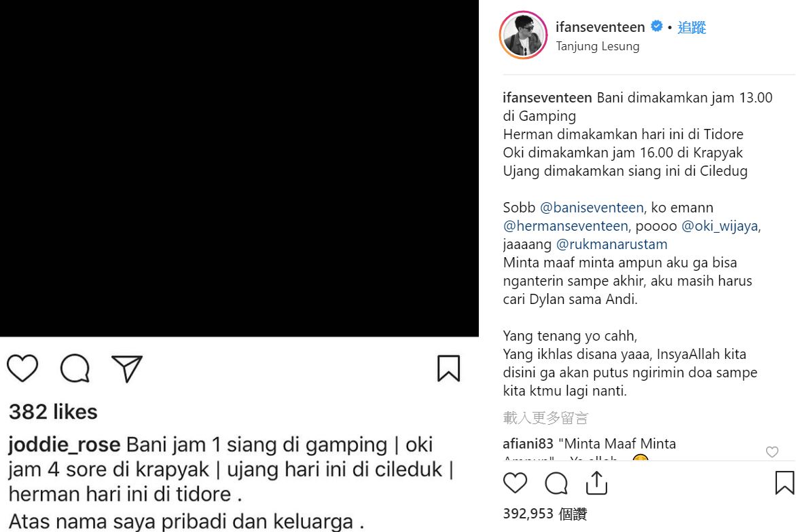The height and width of the screenshot is (532, 796).
Task: Send joddie_rose post via paper plane icon
Action: point(127,368)
